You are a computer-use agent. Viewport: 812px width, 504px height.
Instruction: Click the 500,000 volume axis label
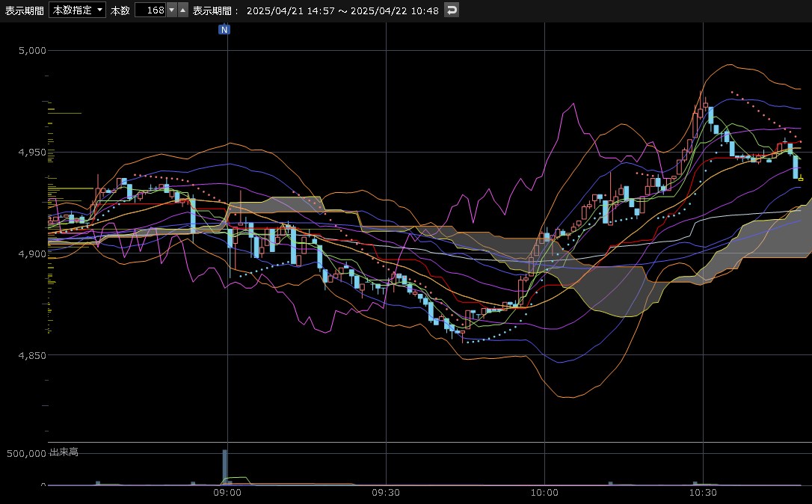click(x=26, y=454)
